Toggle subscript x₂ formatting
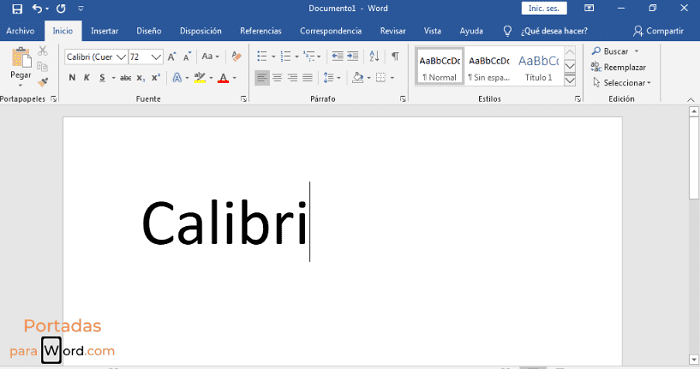 141,78
